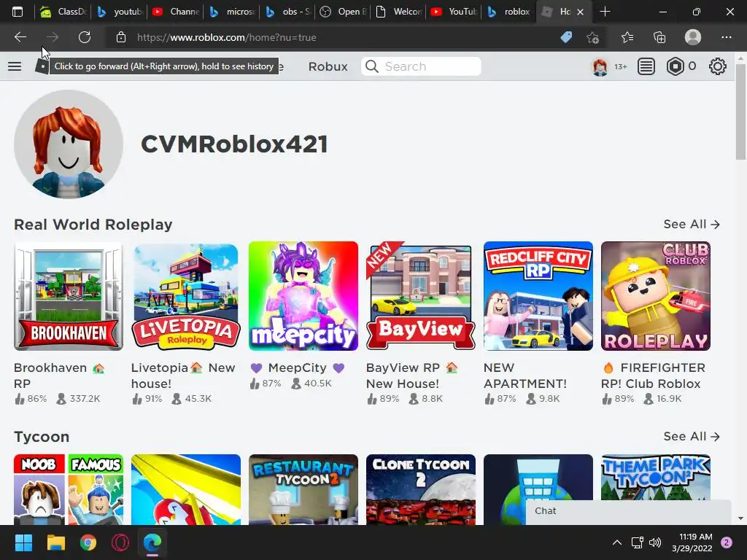Click the page vertical scrollbar thumb
Image resolution: width=747 pixels, height=560 pixels.
tap(740, 111)
